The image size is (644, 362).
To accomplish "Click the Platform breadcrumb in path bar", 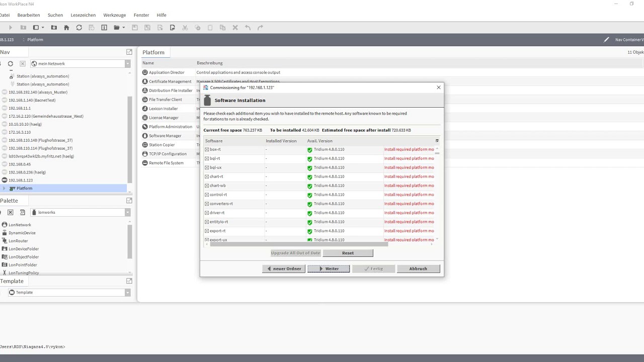I will click(35, 40).
